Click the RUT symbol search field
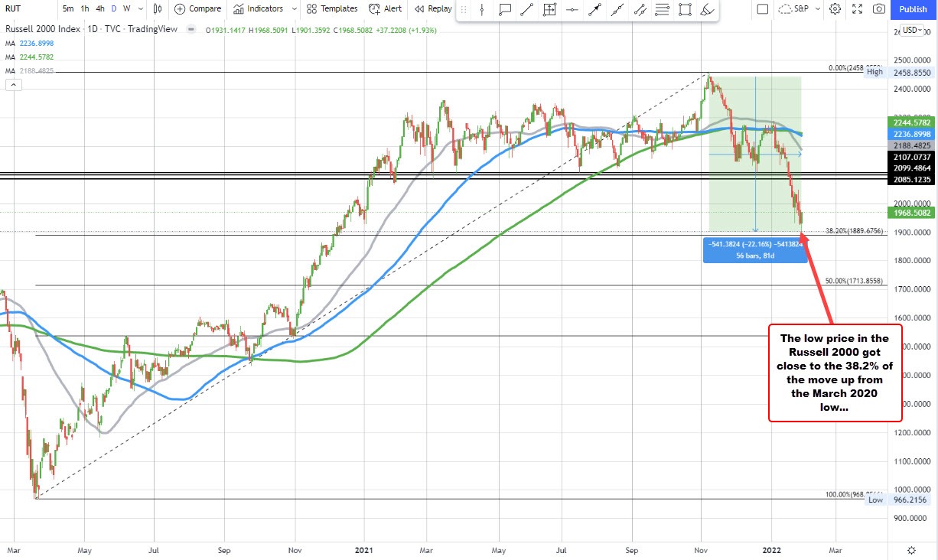 pos(16,9)
